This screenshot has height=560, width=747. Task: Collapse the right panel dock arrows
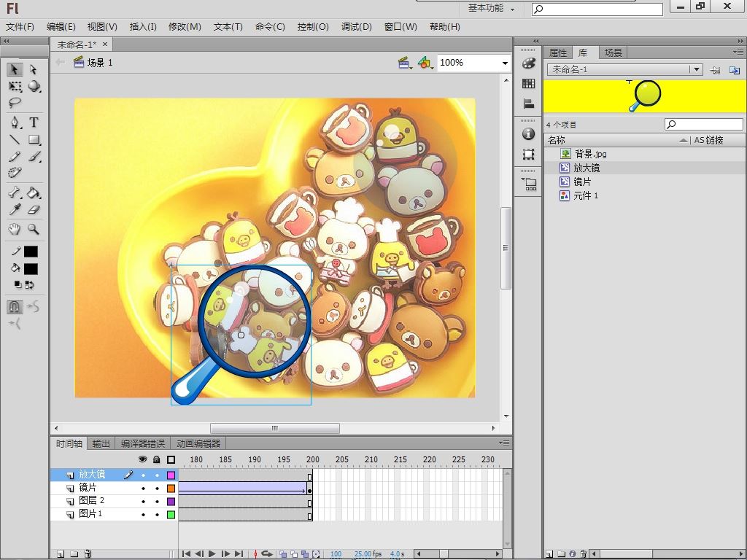tap(740, 41)
